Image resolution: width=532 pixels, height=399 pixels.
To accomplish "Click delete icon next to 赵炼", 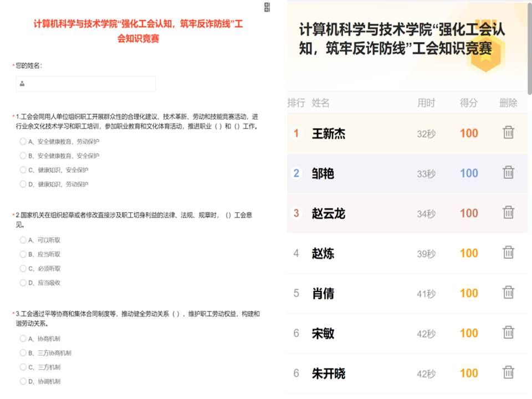I will pyautogui.click(x=508, y=253).
